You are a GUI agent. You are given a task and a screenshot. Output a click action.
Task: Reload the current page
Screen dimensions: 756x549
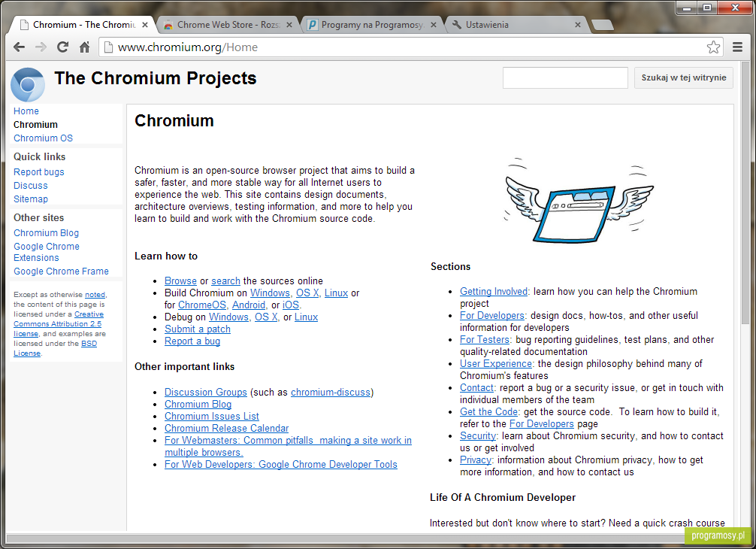[x=62, y=47]
